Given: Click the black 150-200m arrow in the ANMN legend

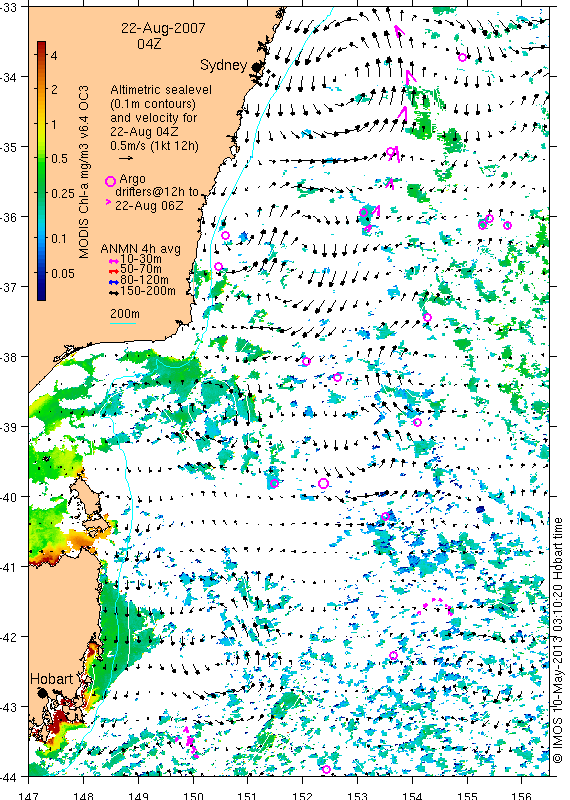Looking at the screenshot, I should pyautogui.click(x=114, y=293).
